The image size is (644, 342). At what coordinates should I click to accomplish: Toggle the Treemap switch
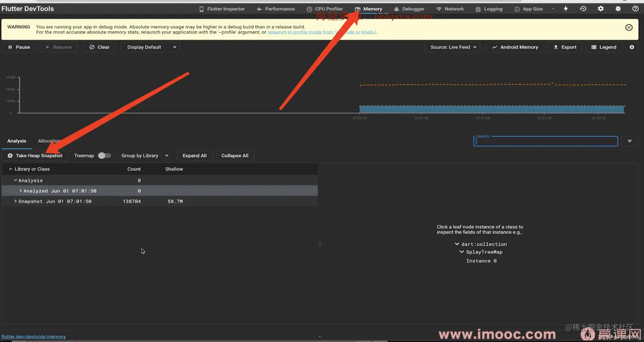[104, 156]
